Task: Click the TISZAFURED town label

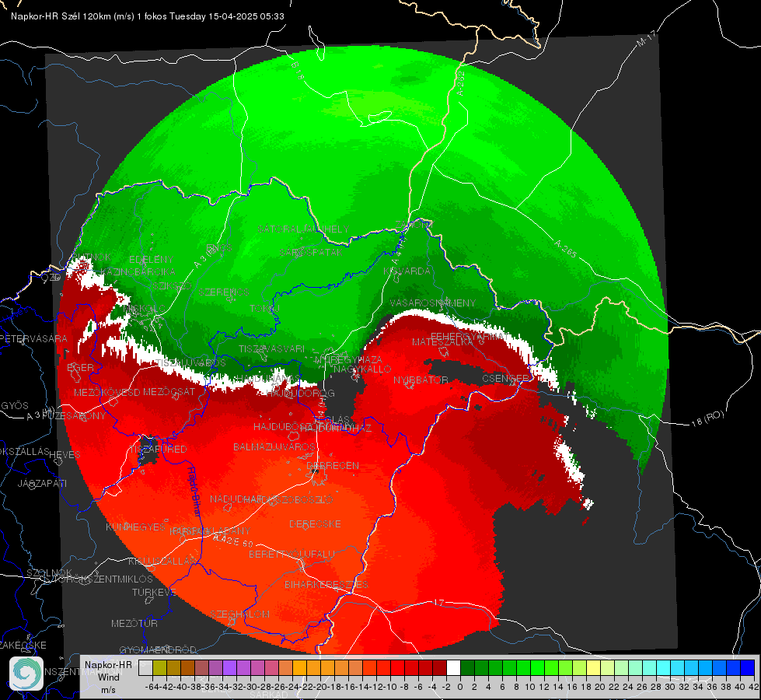Action: point(158,450)
